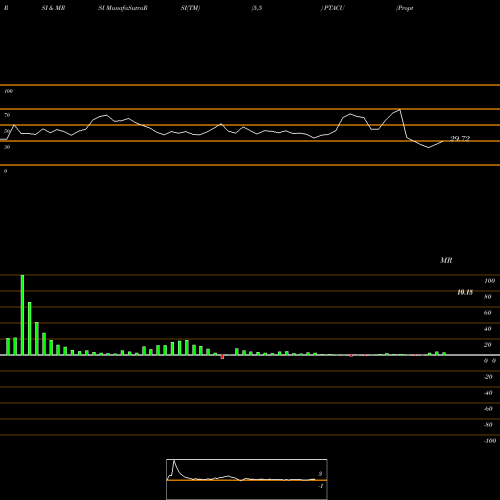Click the -20 label on the MR axis
The height and width of the screenshot is (500, 500).
488,377
